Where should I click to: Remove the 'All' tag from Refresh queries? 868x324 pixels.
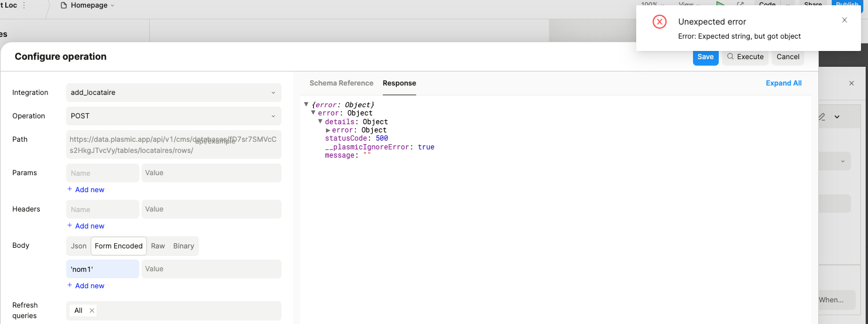click(92, 311)
